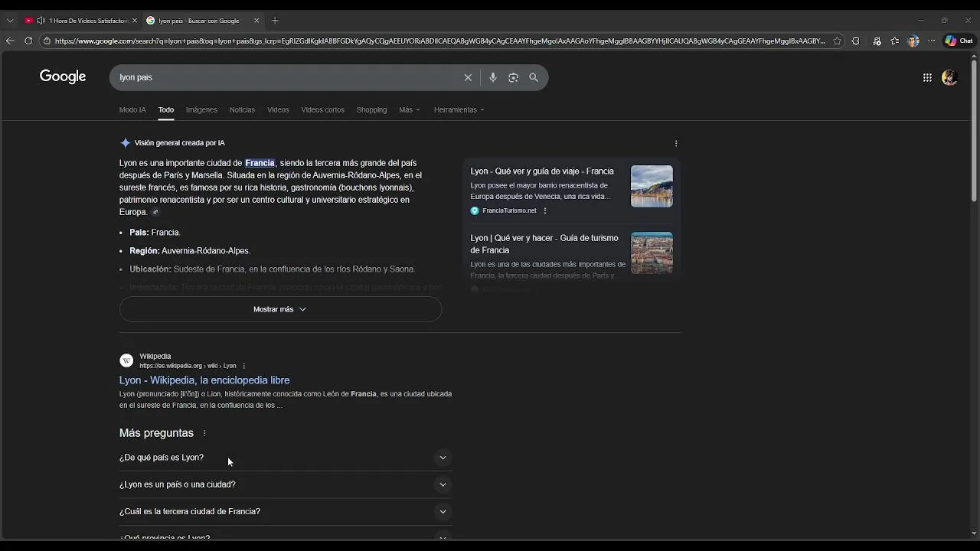Open three-dot menu beside Más preguntas
980x551 pixels.
coord(204,433)
